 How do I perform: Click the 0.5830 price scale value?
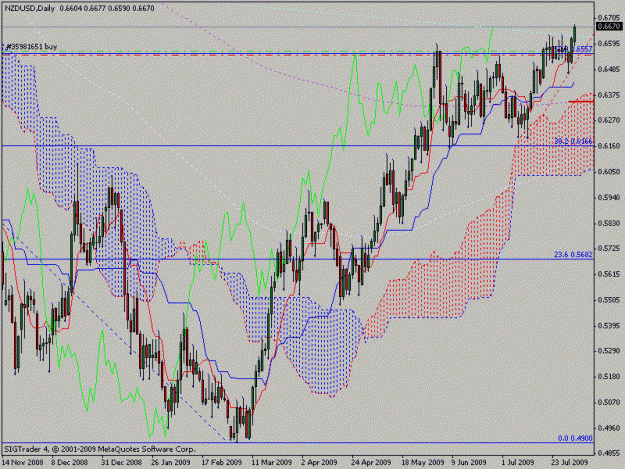tap(610, 223)
